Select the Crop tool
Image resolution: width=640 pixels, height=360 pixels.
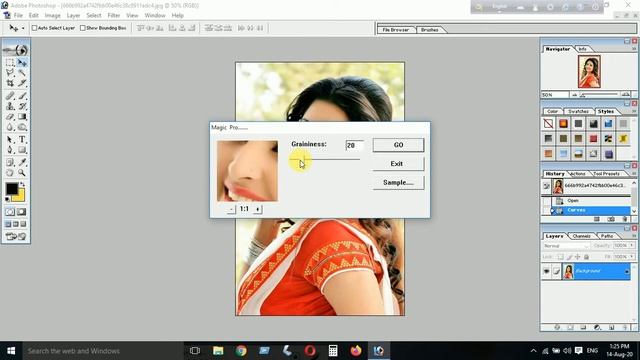(x=10, y=83)
